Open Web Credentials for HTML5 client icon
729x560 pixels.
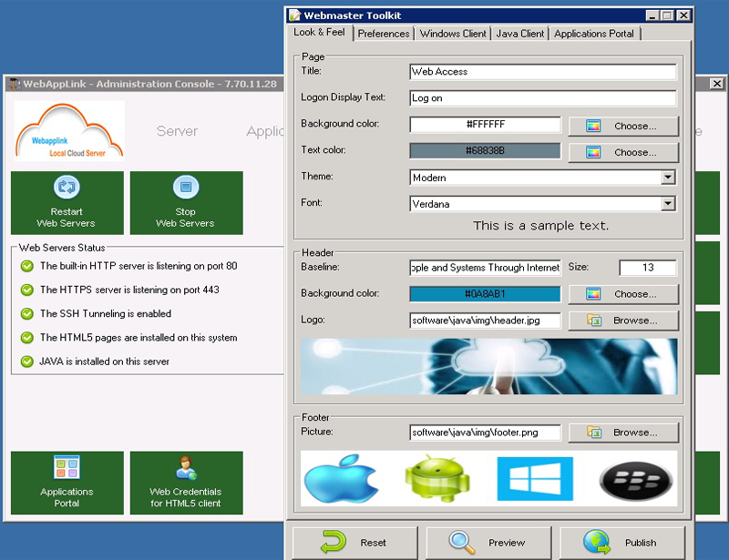(x=186, y=467)
